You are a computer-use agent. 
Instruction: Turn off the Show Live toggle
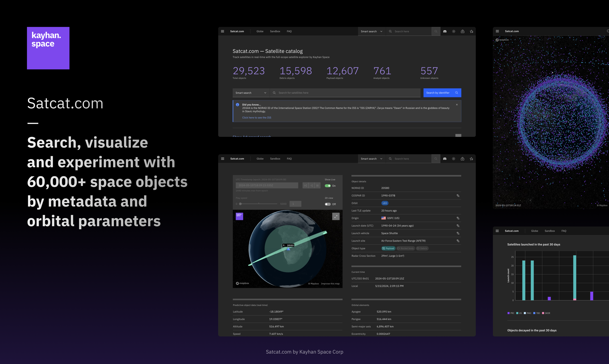328,186
